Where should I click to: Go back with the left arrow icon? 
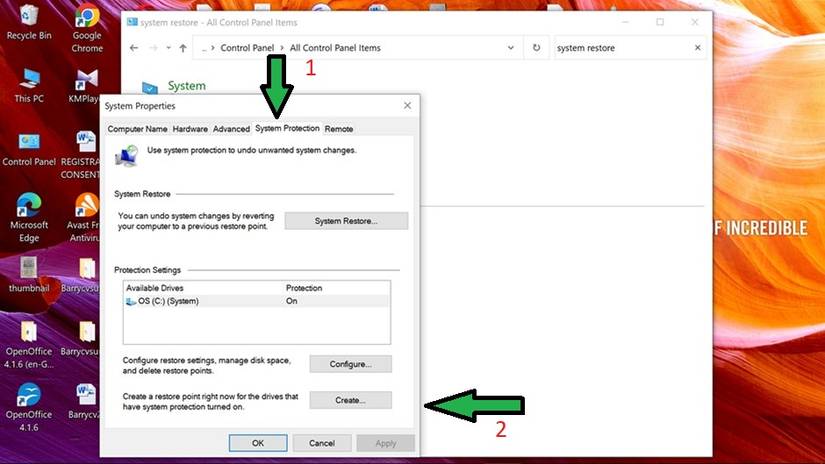click(134, 48)
